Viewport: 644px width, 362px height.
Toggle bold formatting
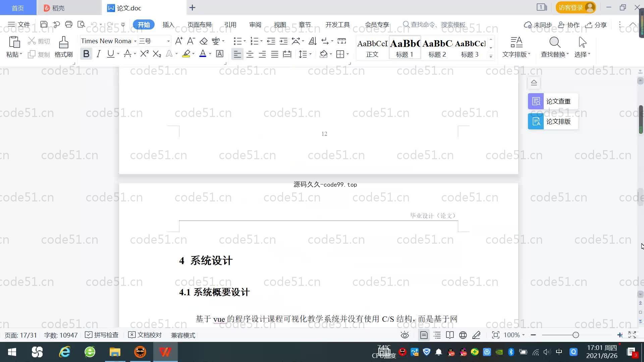pos(86,54)
